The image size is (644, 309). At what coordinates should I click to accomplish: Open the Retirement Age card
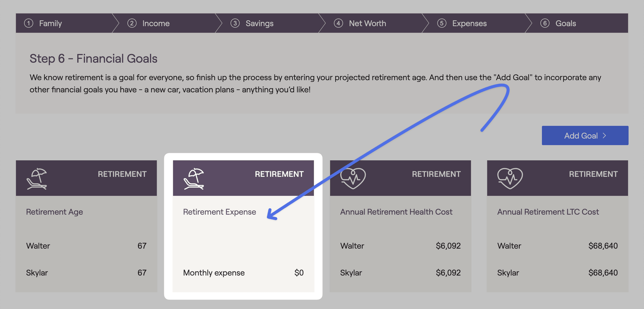click(x=86, y=226)
